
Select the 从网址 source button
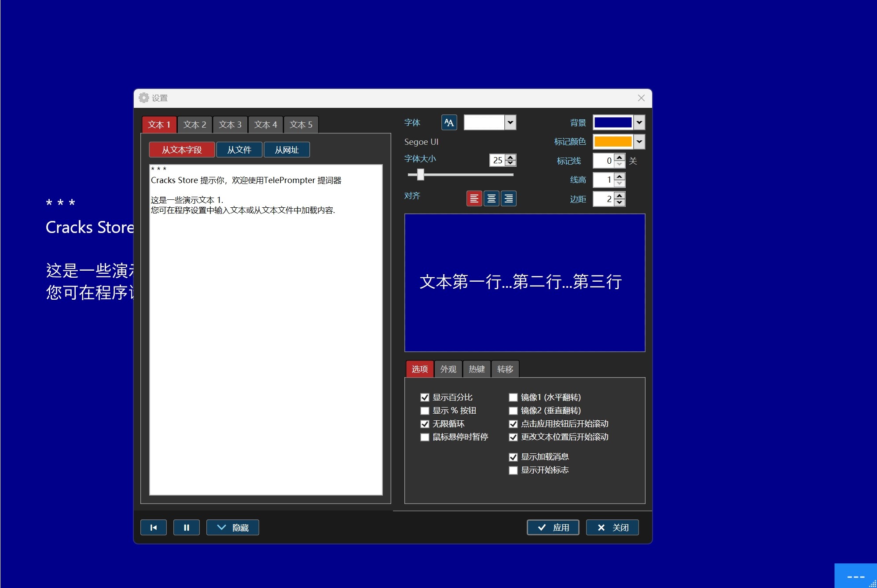click(287, 150)
